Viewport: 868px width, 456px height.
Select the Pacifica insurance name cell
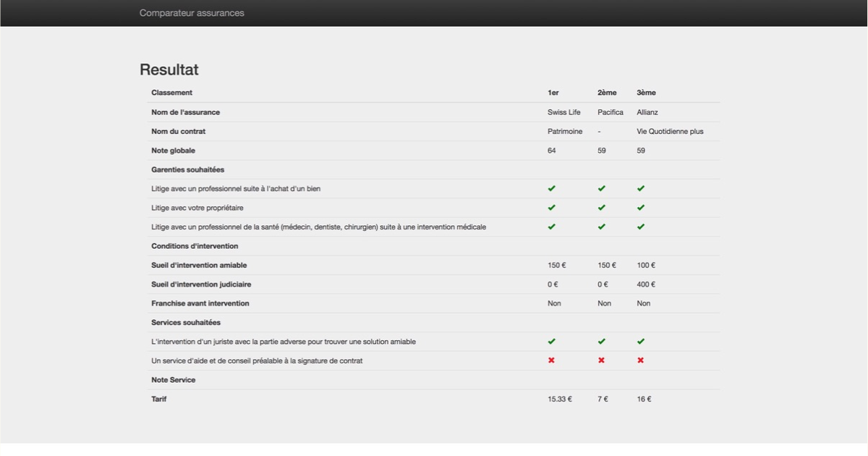pyautogui.click(x=610, y=112)
